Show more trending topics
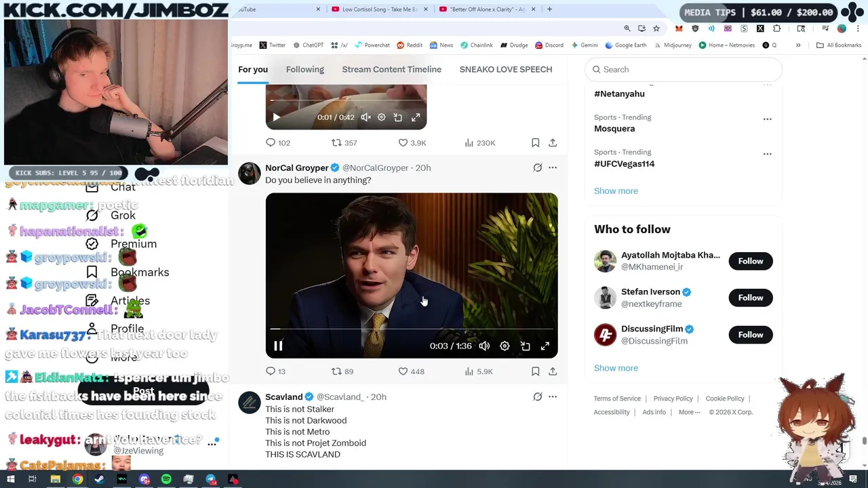Screen dimensions: 868x488 click(616, 191)
